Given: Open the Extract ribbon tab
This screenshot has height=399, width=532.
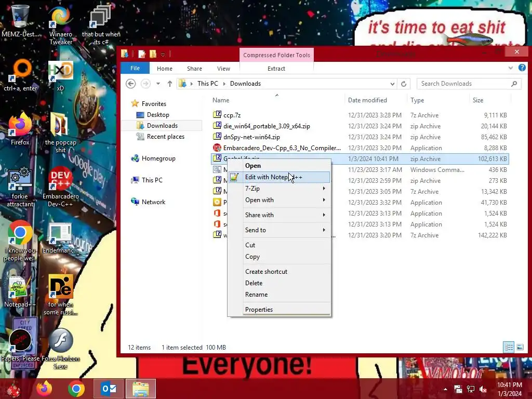Looking at the screenshot, I should coord(276,69).
